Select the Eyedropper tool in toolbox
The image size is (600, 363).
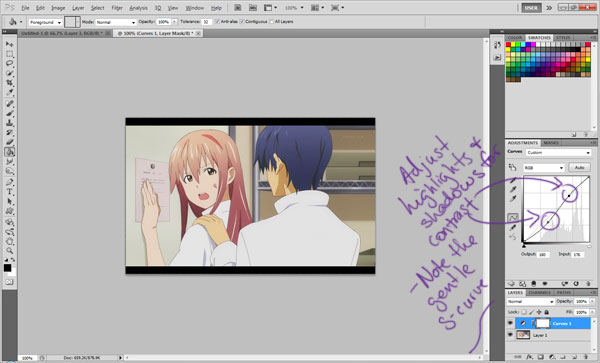coord(10,93)
